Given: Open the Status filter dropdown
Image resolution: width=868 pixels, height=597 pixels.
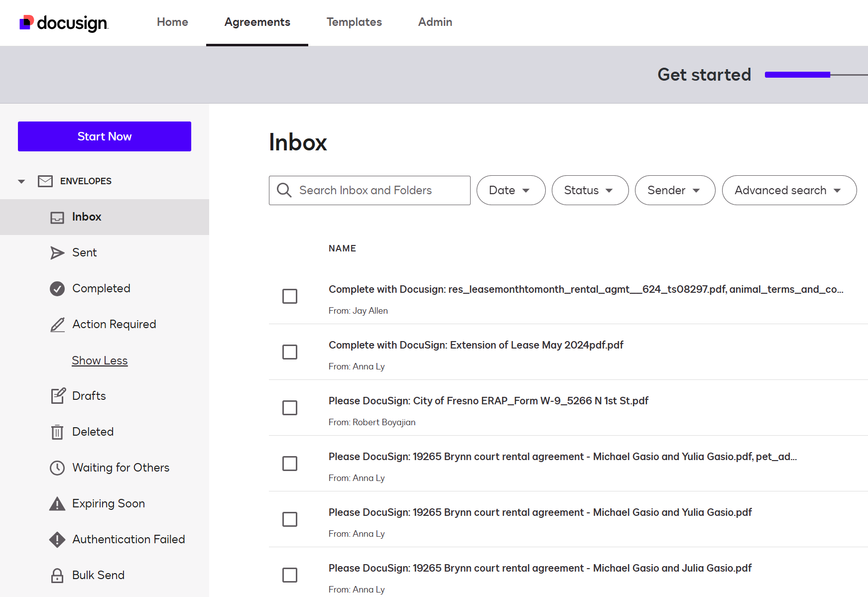Looking at the screenshot, I should [590, 190].
